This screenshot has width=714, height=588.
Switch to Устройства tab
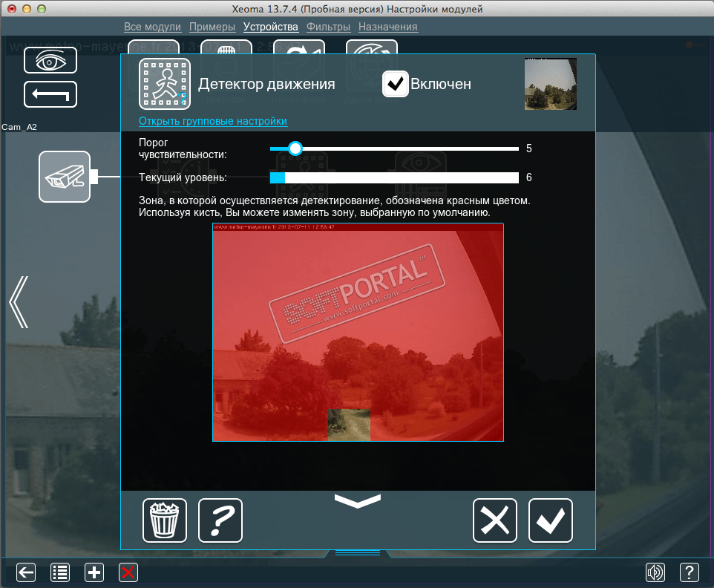[x=270, y=27]
